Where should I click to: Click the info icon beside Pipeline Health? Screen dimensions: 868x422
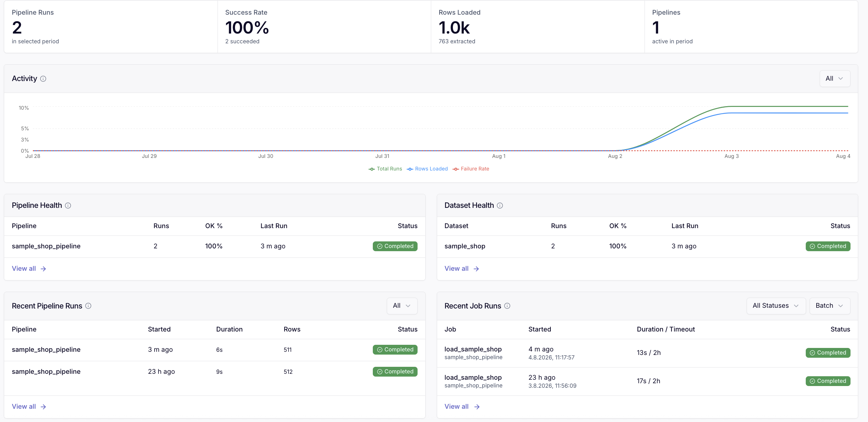coord(68,205)
